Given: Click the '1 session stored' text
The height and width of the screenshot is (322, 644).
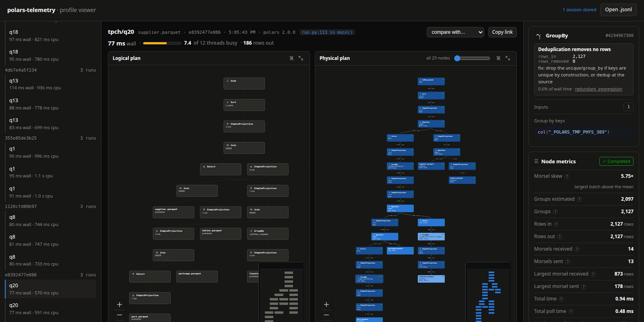Looking at the screenshot, I should click(580, 10).
